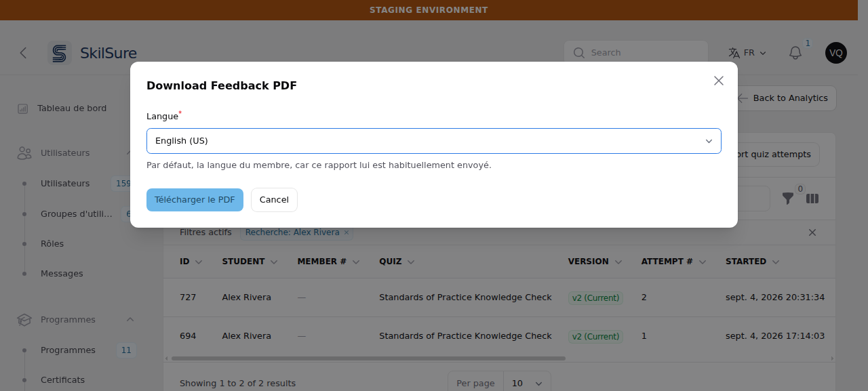Viewport: 868px width, 391px height.
Task: Sort by the STUDENT column header
Action: [x=250, y=262]
